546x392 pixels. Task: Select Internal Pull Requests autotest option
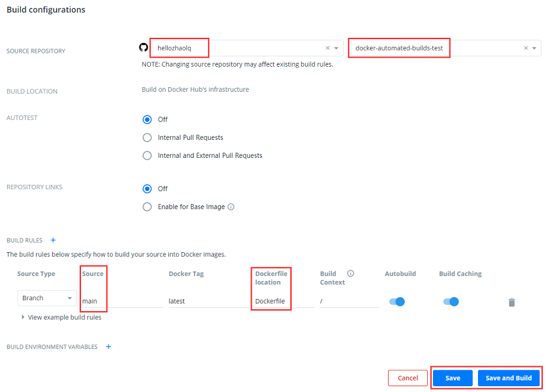(147, 137)
